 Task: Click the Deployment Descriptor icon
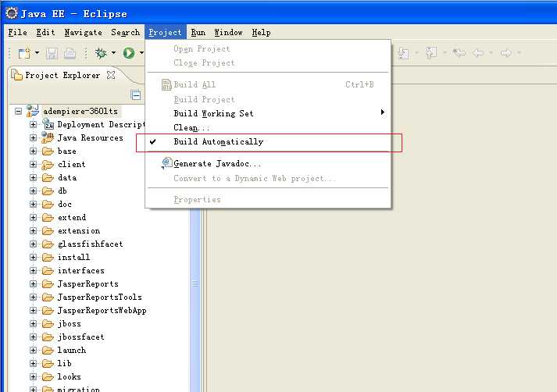48,124
